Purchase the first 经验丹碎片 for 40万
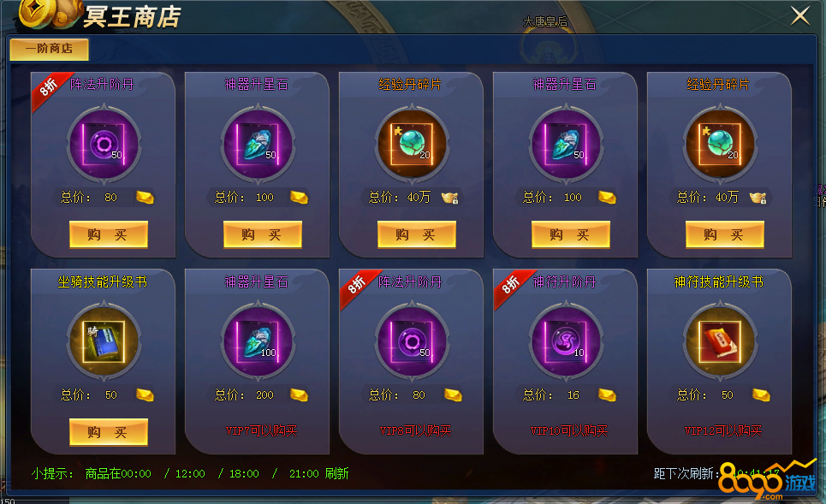Viewport: 826px width, 504px height. 417,234
